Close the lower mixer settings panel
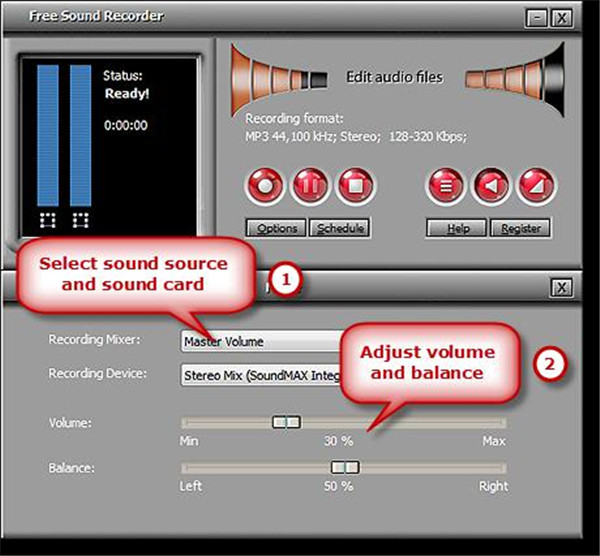 click(561, 287)
